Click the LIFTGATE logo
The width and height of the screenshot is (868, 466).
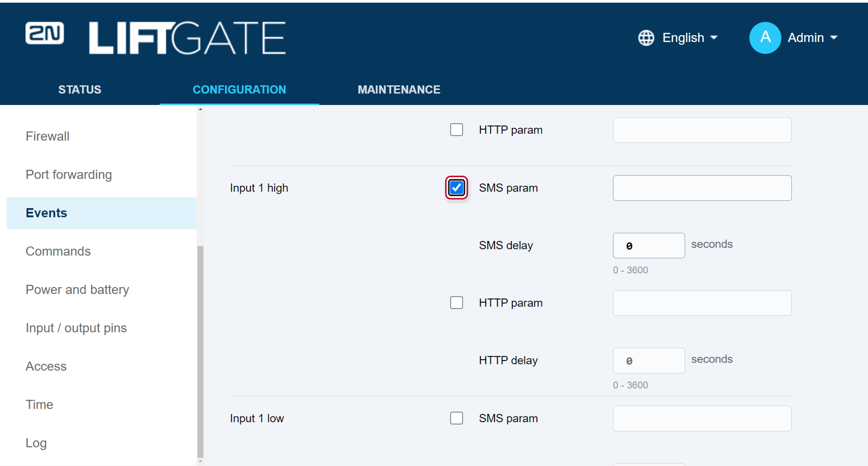tap(187, 38)
